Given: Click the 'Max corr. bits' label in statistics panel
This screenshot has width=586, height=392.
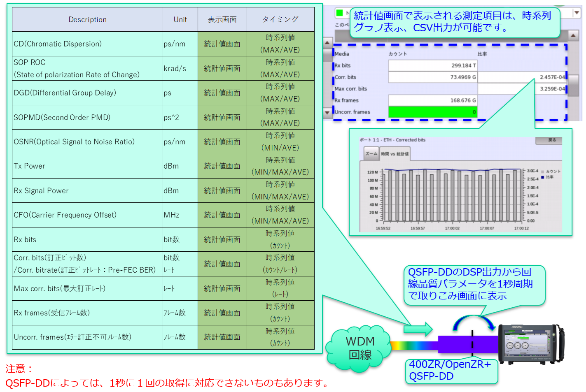Looking at the screenshot, I should coord(350,89).
